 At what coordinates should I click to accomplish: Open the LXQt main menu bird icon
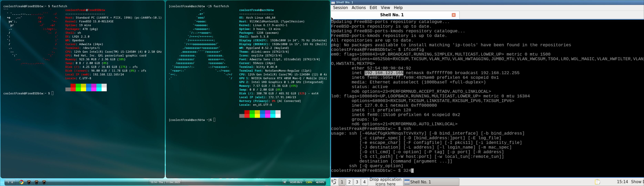click(x=334, y=182)
